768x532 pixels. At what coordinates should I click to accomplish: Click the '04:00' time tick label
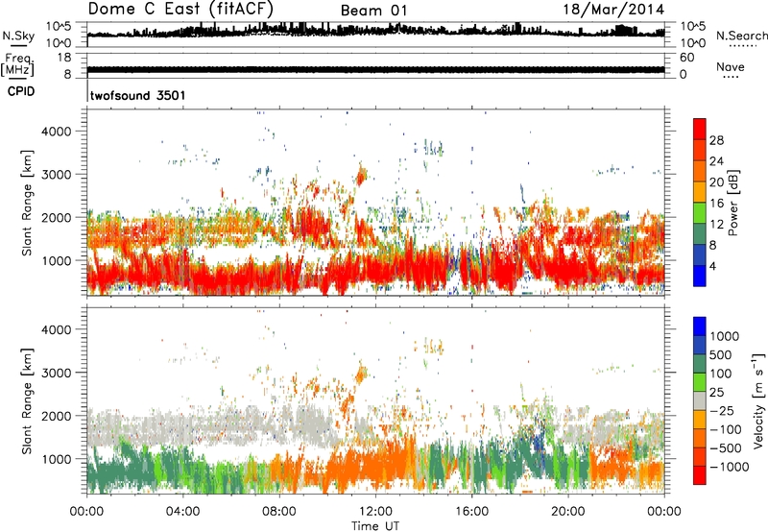pos(182,512)
